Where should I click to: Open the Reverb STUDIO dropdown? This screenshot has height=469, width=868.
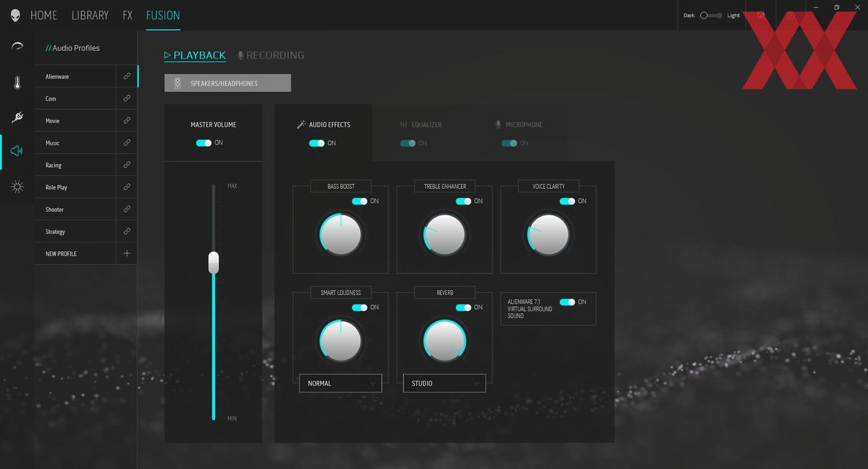coord(444,383)
